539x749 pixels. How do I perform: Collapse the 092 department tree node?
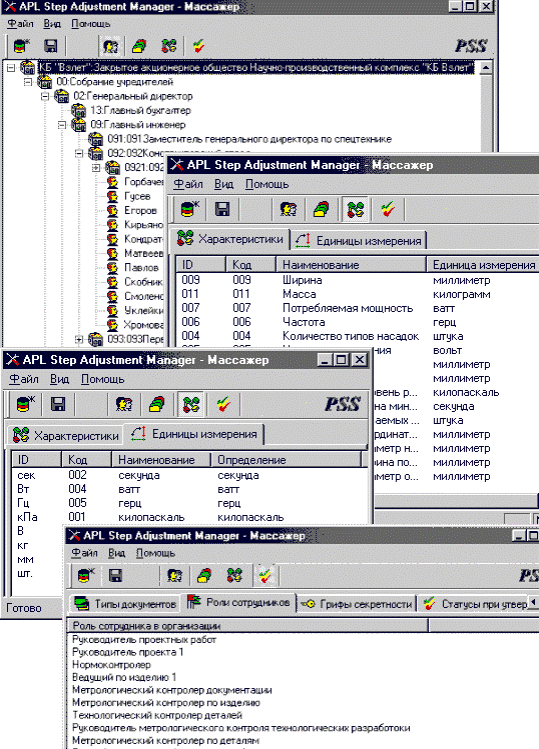[x=79, y=154]
